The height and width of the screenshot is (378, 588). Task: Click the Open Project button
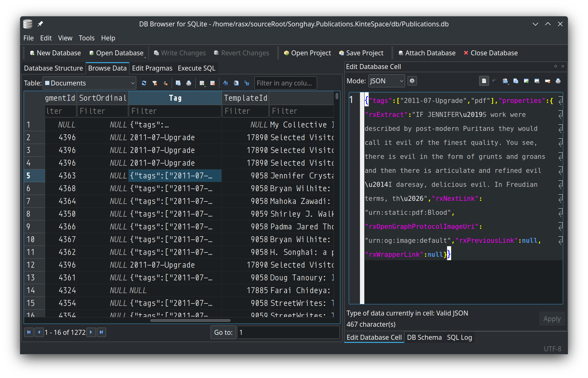307,53
